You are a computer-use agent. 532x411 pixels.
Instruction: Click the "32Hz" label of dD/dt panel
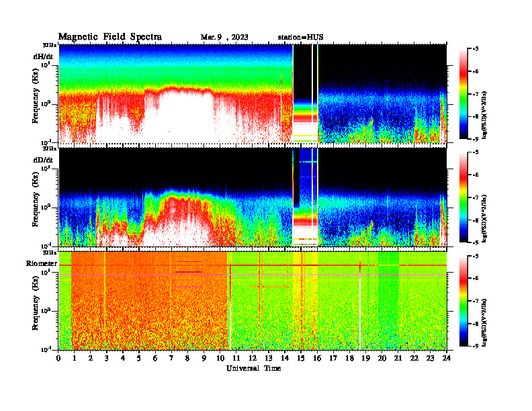(x=49, y=148)
